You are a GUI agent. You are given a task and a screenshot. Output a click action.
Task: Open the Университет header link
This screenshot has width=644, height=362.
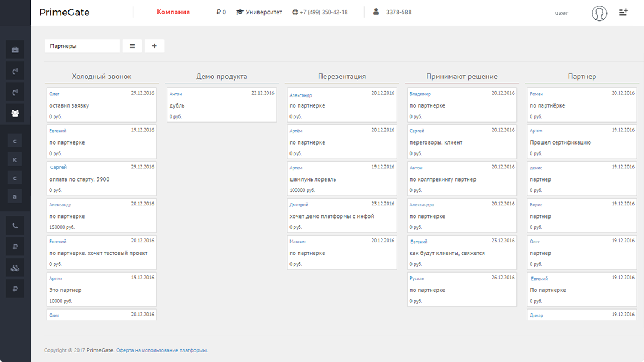[259, 12]
